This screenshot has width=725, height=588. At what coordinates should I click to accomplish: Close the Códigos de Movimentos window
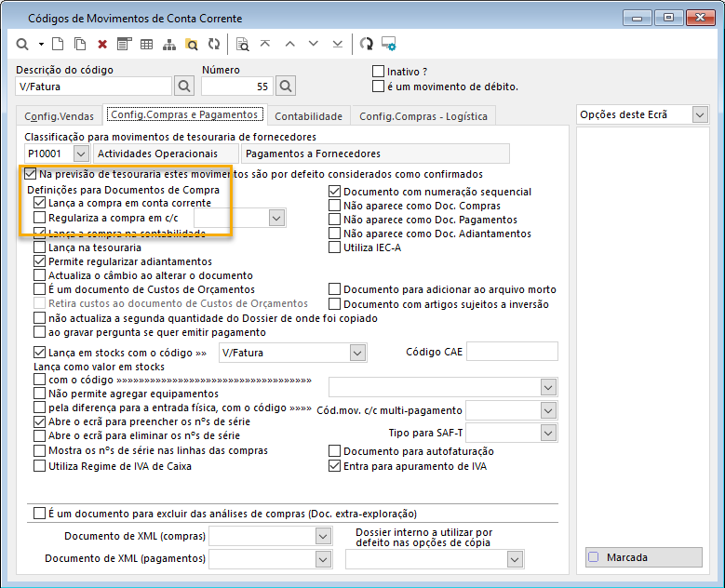pyautogui.click(x=701, y=18)
